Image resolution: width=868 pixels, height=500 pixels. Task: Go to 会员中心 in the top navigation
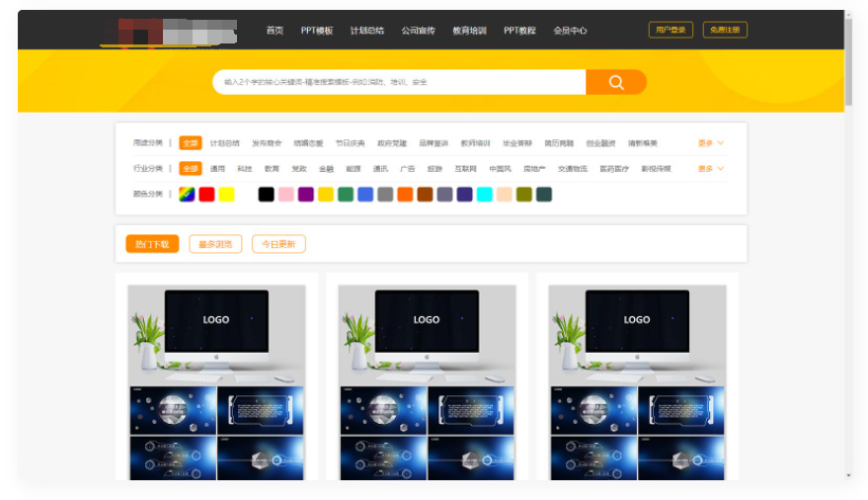pos(570,31)
